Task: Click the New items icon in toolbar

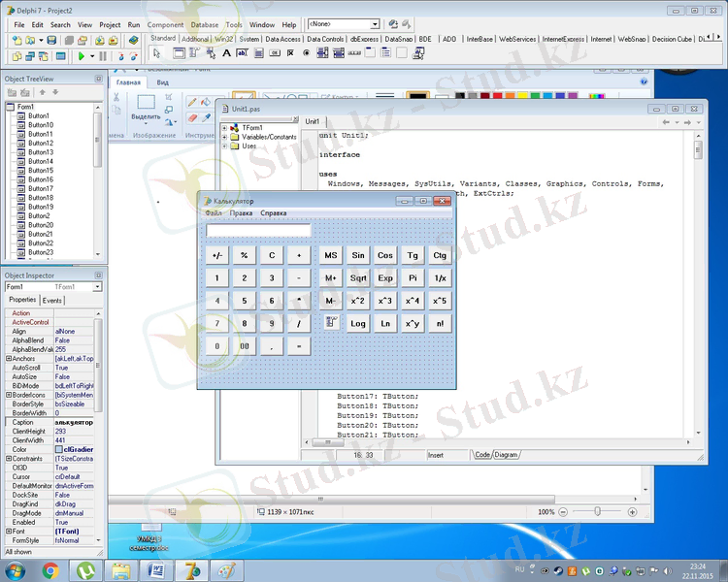Action: click(x=17, y=41)
